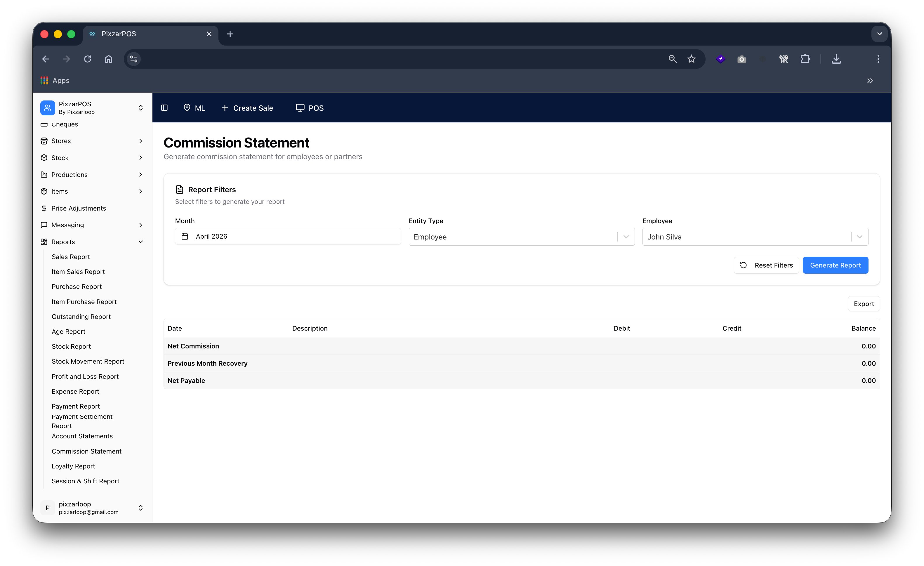Screen dimensions: 924x566
Task: Open Account Statements report
Action: tap(82, 436)
